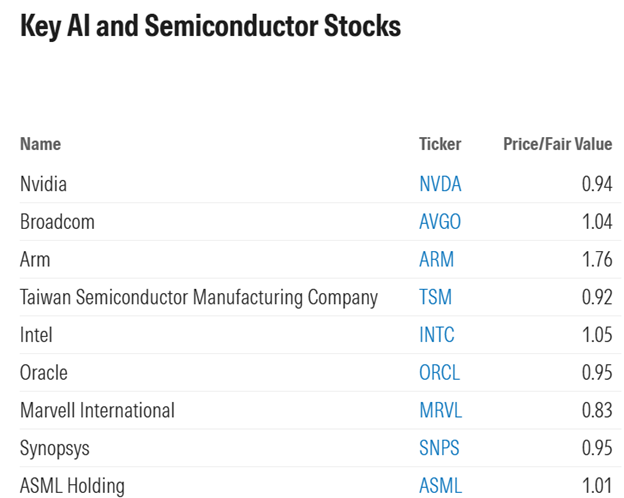Screen dimensions: 624x498
Task: Follow the TSM ticker link
Action: point(436,297)
